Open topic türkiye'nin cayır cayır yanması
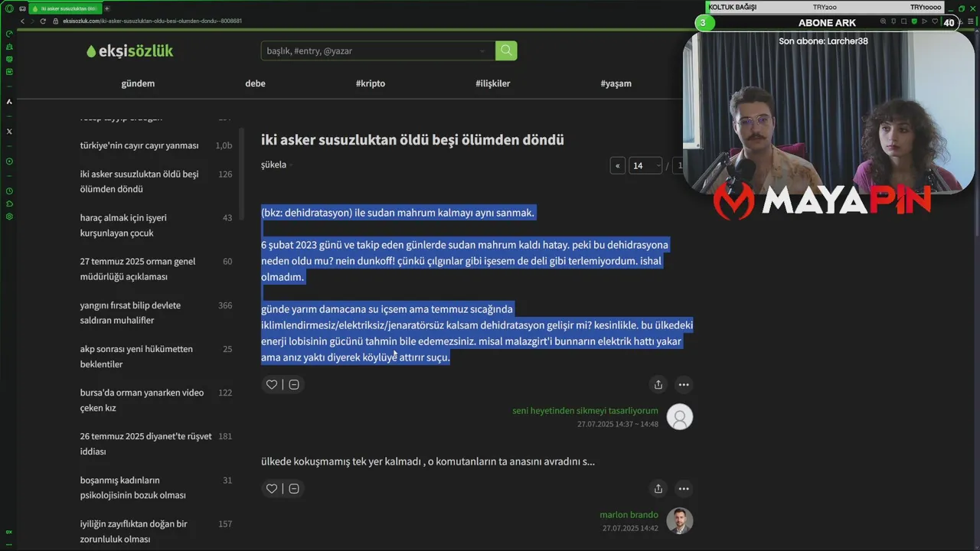The width and height of the screenshot is (980, 551). pyautogui.click(x=139, y=145)
